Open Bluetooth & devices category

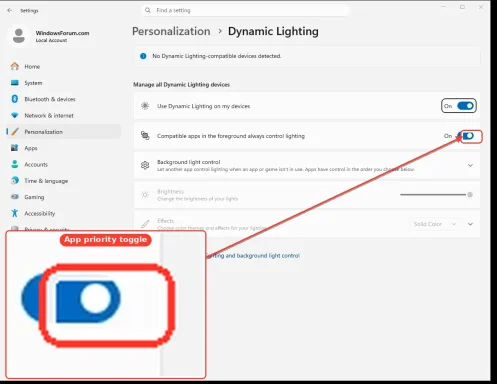(x=63, y=99)
